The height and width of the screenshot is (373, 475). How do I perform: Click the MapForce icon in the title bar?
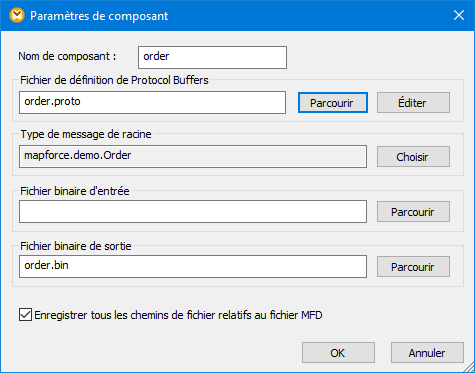click(17, 16)
